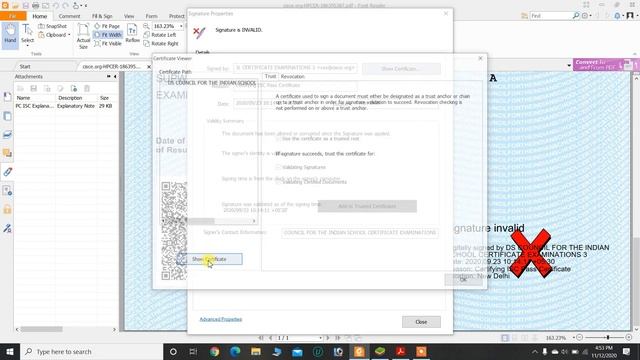This screenshot has width=640, height=360.
Task: Close the cisce.org PDF document tab
Action: pos(149,67)
